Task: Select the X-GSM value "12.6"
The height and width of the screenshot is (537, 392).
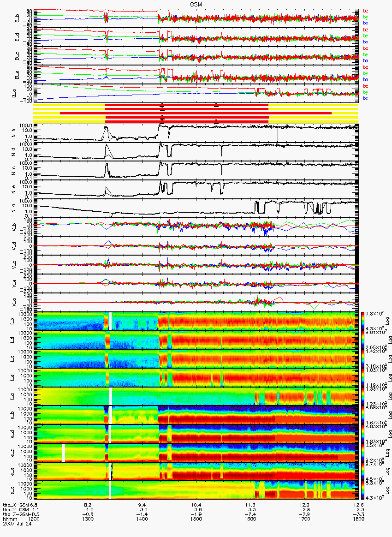Action: pos(358,505)
